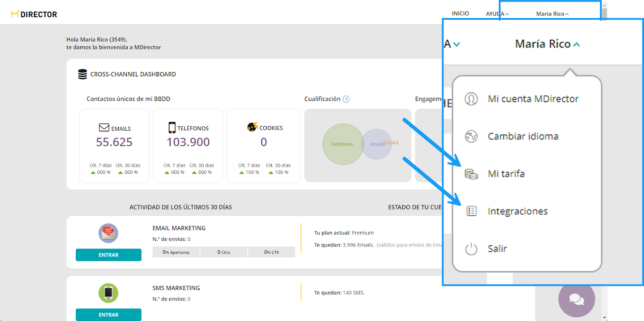
Task: Click the globe icon beside Cambiar idioma
Action: [x=471, y=136]
